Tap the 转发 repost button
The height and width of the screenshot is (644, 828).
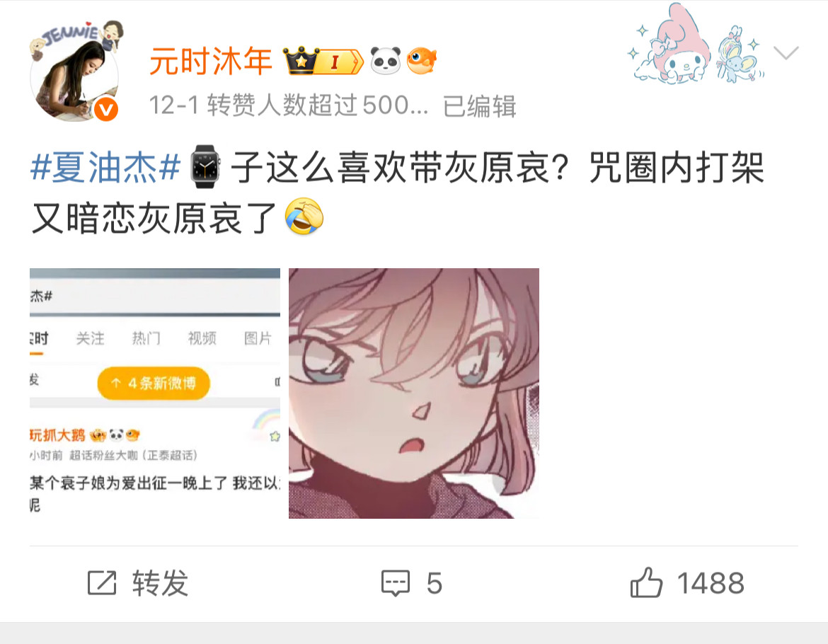point(138,583)
